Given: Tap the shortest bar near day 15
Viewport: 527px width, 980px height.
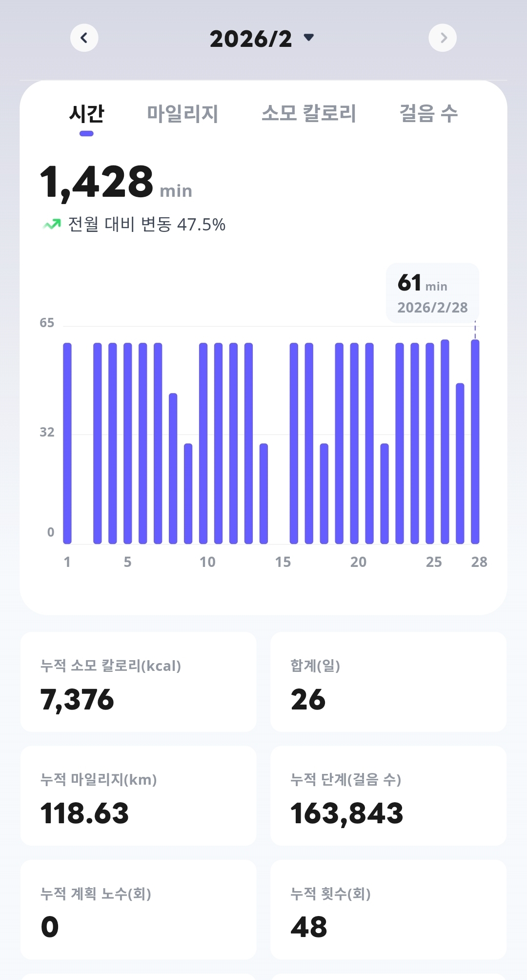Looking at the screenshot, I should pyautogui.click(x=263, y=493).
